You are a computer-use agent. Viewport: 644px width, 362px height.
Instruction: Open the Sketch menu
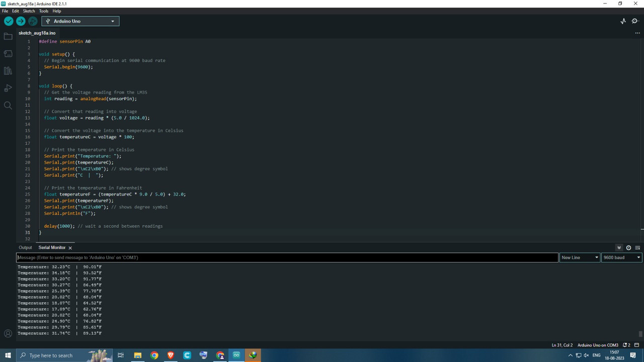29,11
